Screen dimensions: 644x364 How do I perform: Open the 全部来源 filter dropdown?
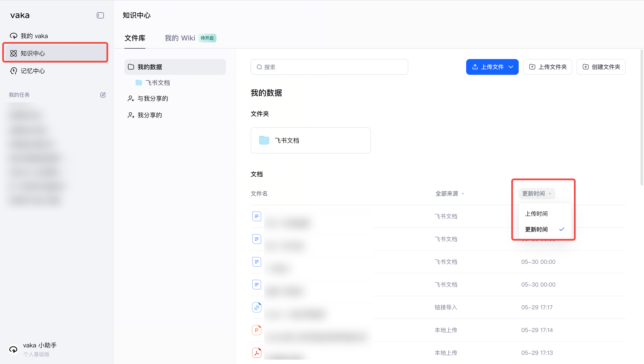(x=450, y=194)
